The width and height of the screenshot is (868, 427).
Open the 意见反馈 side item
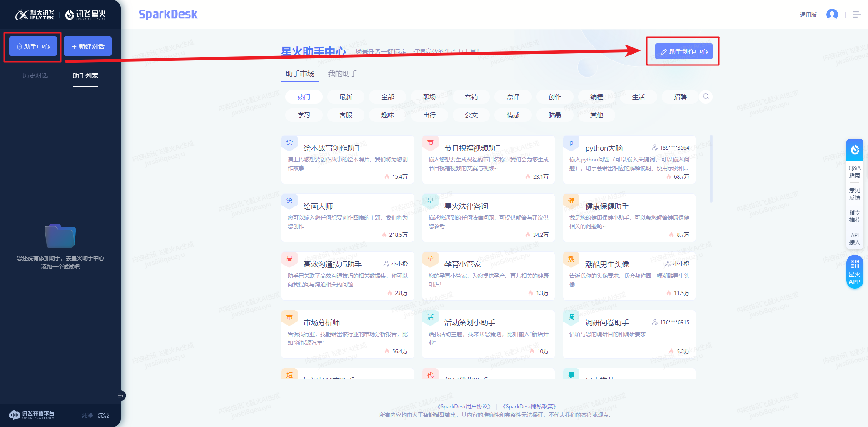click(855, 194)
